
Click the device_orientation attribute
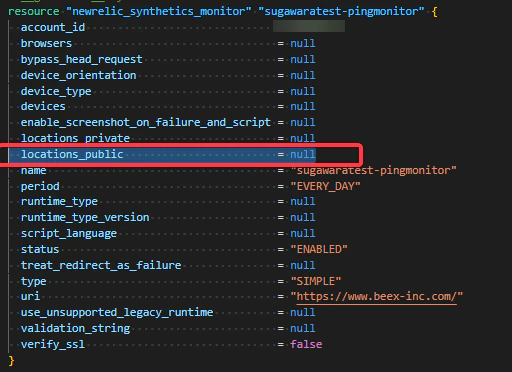tap(78, 75)
